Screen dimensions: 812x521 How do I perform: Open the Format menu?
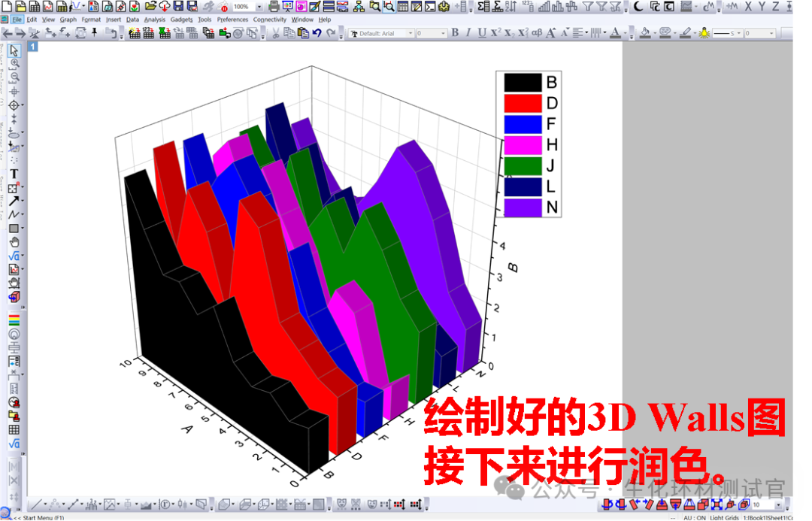[91, 20]
